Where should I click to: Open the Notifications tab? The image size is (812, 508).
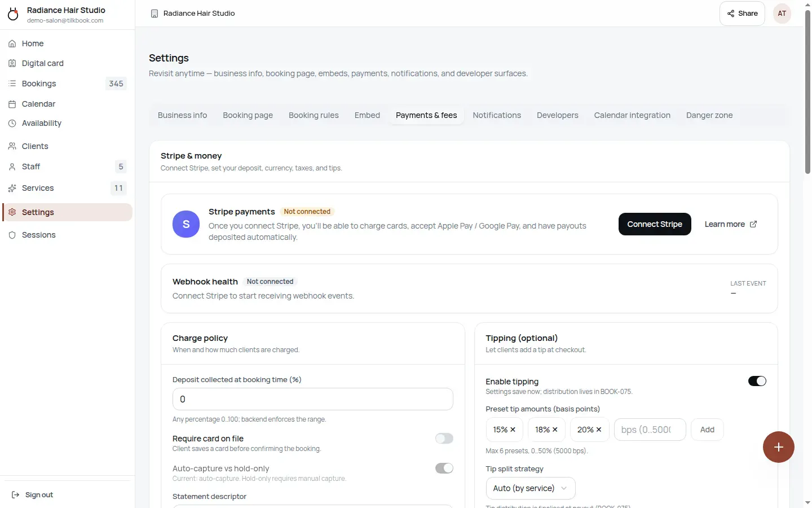[497, 115]
